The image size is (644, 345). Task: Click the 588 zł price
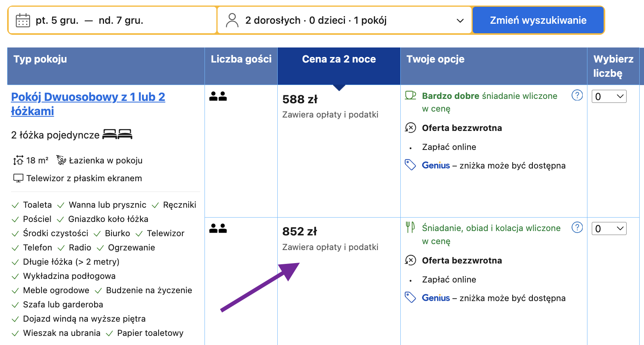point(300,99)
